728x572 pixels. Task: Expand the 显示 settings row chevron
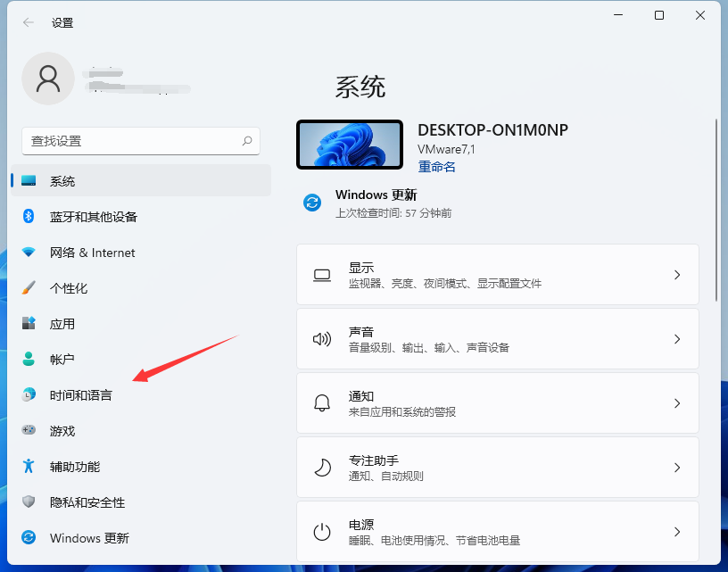676,274
